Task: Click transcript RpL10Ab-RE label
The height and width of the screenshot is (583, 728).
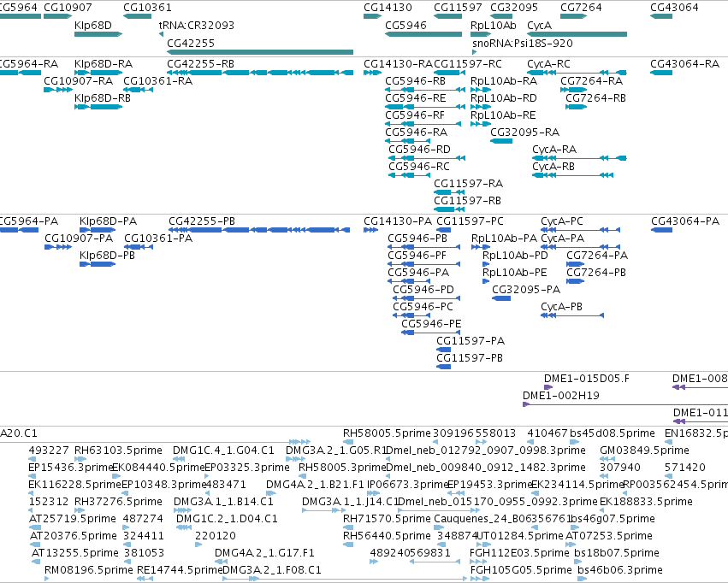Action: 503,115
